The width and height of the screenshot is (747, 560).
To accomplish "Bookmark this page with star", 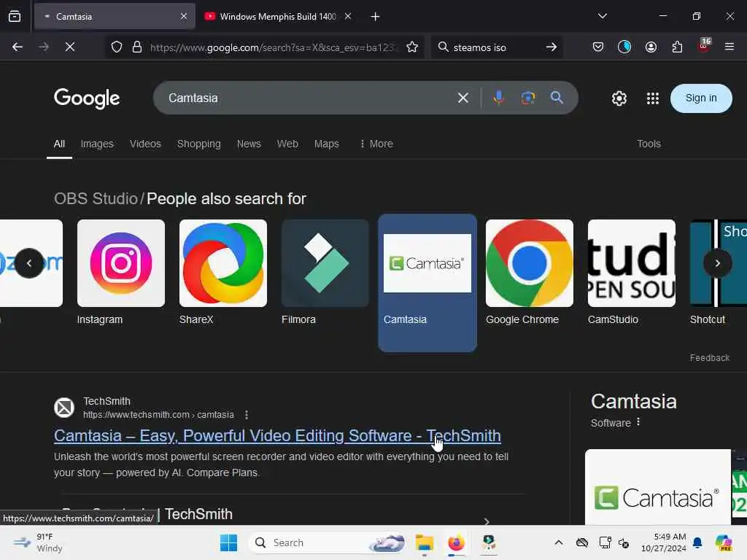I will click(412, 47).
